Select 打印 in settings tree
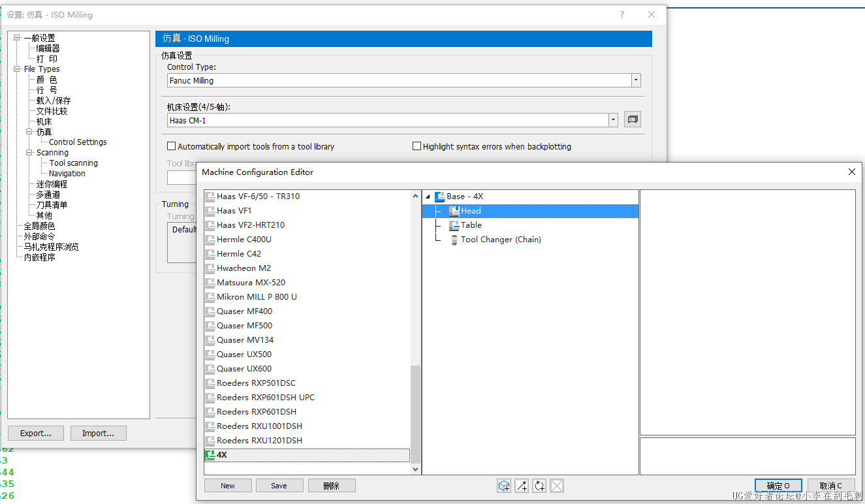 [47, 59]
